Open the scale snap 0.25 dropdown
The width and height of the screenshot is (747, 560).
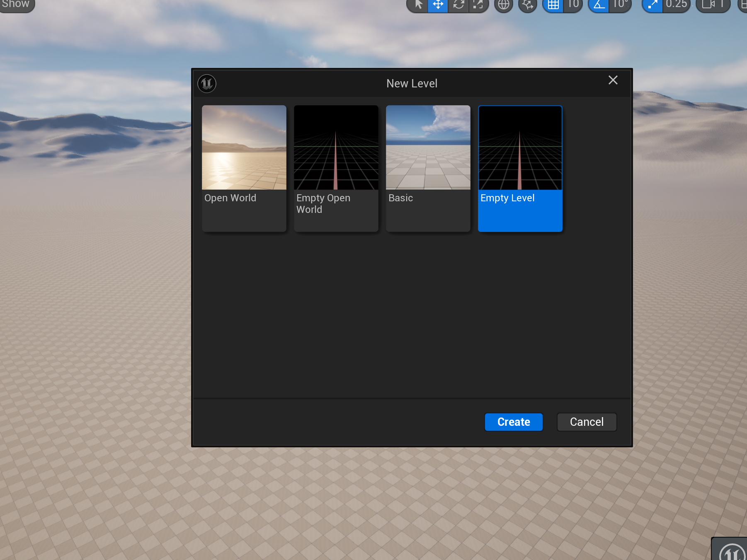pyautogui.click(x=677, y=5)
